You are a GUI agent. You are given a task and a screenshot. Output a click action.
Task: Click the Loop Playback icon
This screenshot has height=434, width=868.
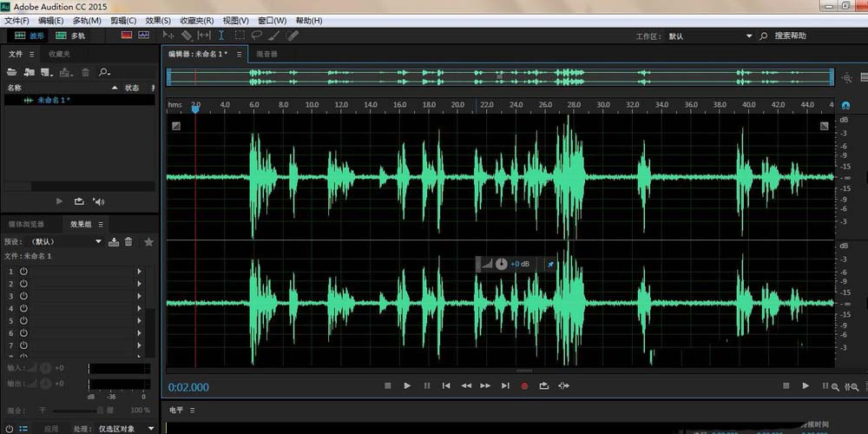[543, 385]
